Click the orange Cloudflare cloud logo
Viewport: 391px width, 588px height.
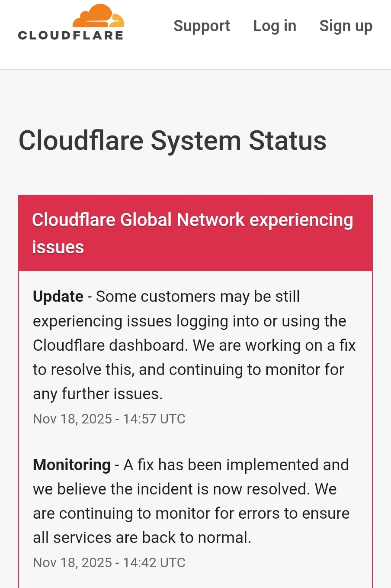pos(99,16)
